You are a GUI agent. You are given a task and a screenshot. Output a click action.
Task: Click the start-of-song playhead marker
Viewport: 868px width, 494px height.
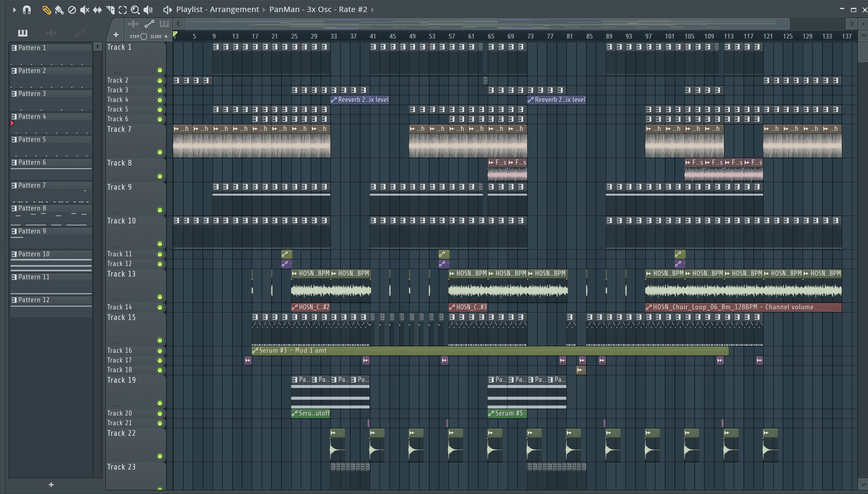(175, 34)
